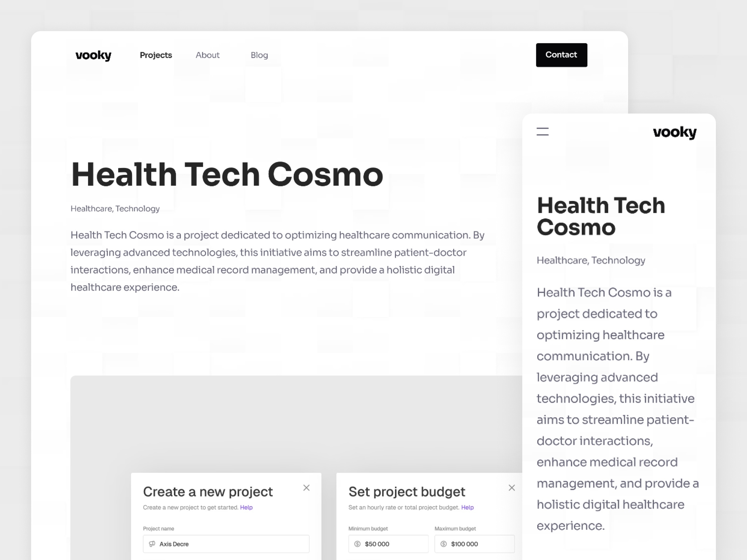Open the Projects menu item
The image size is (747, 560).
coord(156,55)
